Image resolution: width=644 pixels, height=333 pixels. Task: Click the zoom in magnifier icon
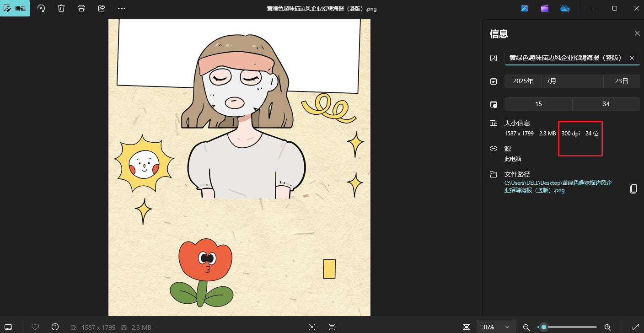(608, 327)
